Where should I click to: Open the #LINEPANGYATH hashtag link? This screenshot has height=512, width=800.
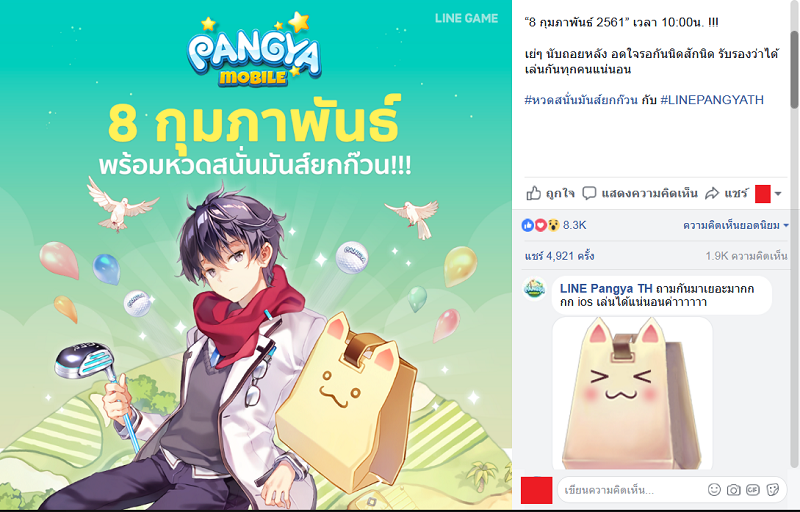click(x=712, y=99)
